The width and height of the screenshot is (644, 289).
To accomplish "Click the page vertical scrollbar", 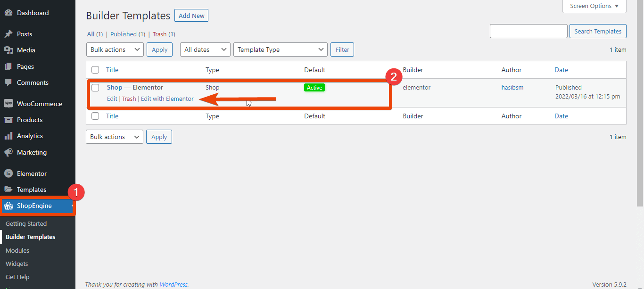I will pos(640,103).
